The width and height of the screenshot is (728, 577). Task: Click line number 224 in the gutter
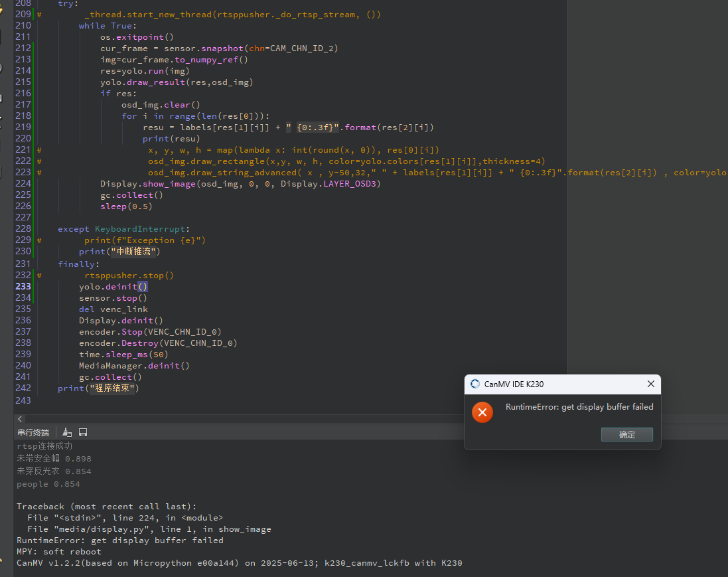(x=23, y=184)
